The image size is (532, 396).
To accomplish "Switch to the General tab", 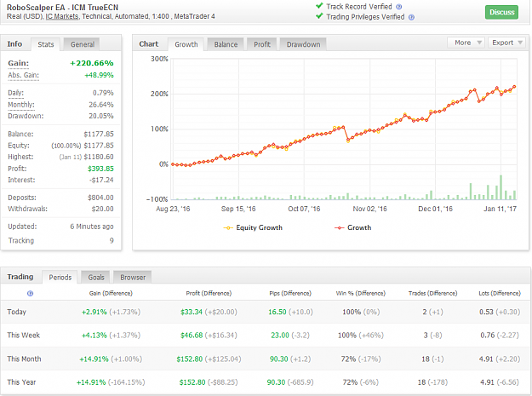I will [83, 44].
